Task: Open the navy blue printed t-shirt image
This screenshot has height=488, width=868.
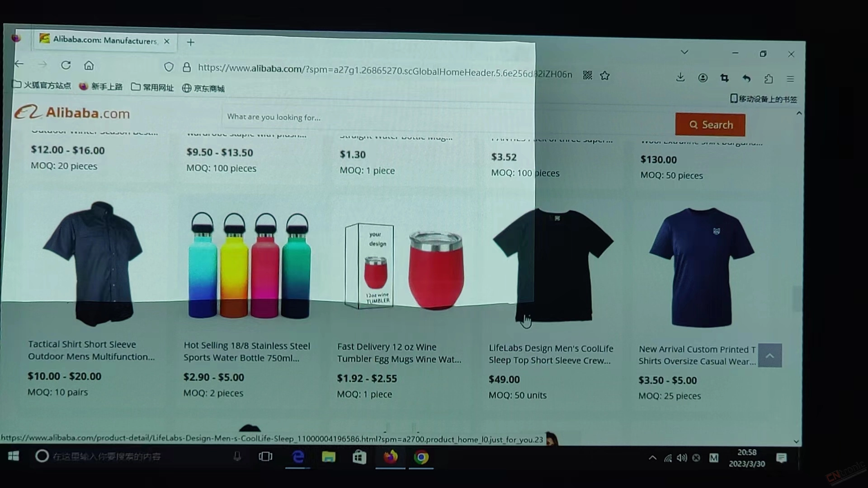Action: pos(701,267)
